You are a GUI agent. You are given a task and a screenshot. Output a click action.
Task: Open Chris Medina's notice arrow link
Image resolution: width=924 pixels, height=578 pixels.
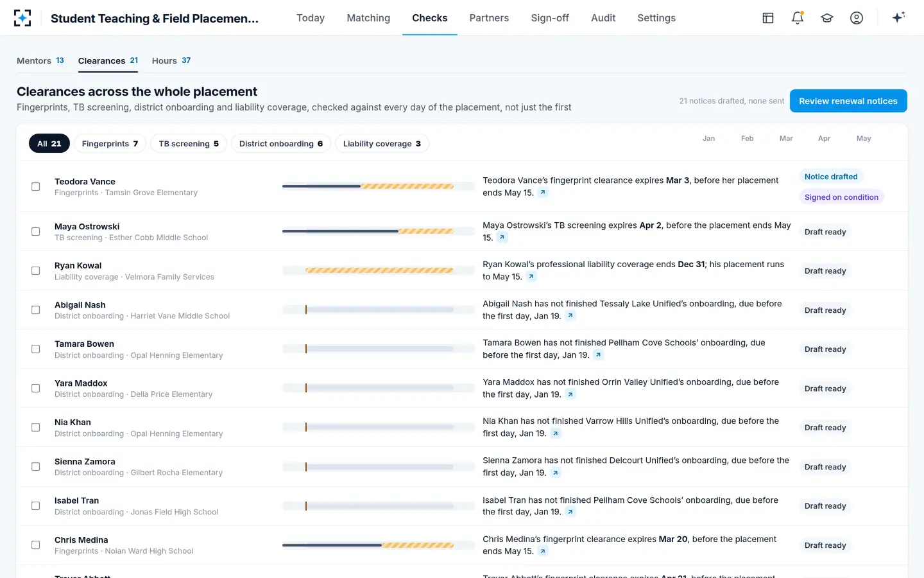click(543, 551)
